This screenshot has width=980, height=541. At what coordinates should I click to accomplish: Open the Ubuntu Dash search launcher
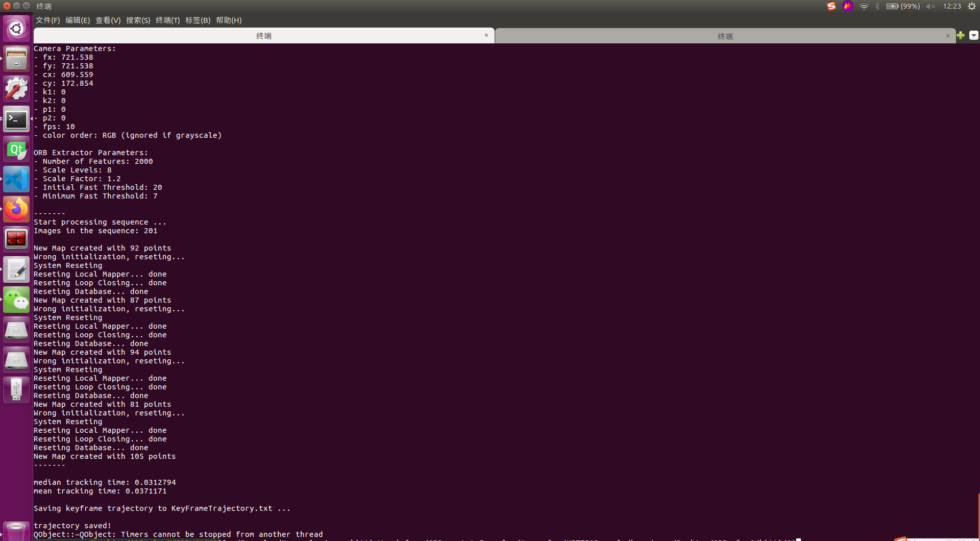tap(16, 29)
